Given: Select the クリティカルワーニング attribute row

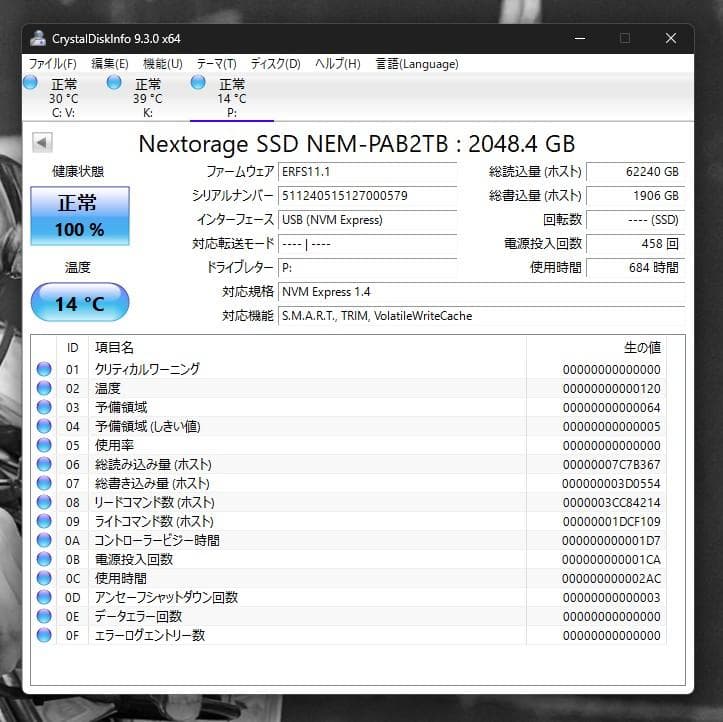Looking at the screenshot, I should click(x=349, y=369).
